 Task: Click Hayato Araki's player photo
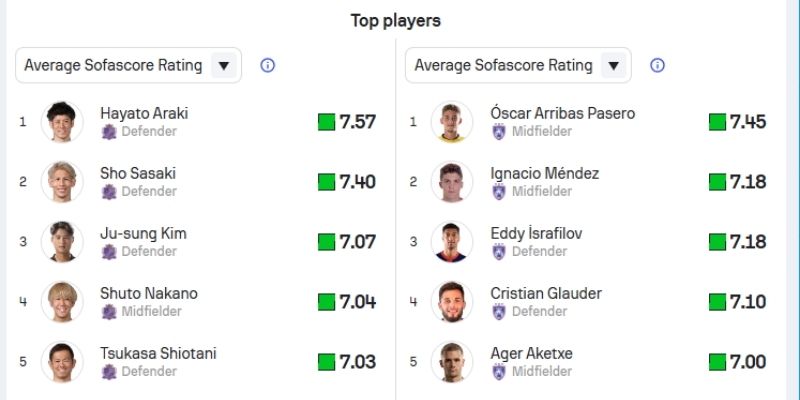[62, 122]
